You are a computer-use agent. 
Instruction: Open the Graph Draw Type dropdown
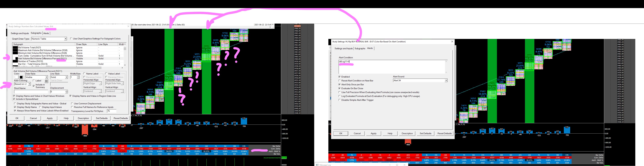[x=49, y=39]
